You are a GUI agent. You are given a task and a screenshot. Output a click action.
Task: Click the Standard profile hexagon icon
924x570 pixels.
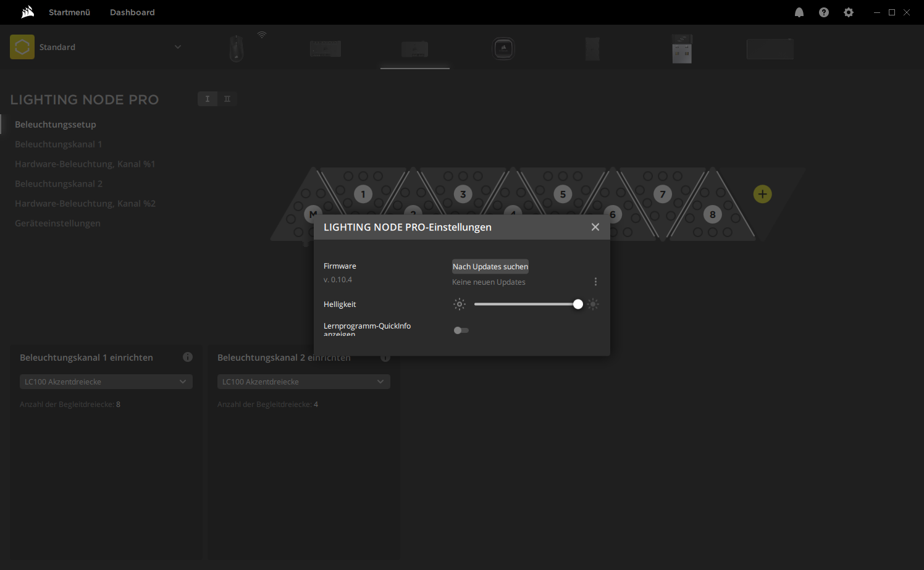click(22, 47)
